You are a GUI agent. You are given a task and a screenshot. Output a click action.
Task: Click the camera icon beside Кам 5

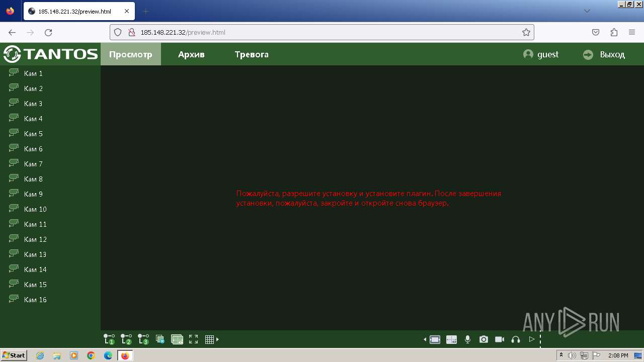pos(14,133)
